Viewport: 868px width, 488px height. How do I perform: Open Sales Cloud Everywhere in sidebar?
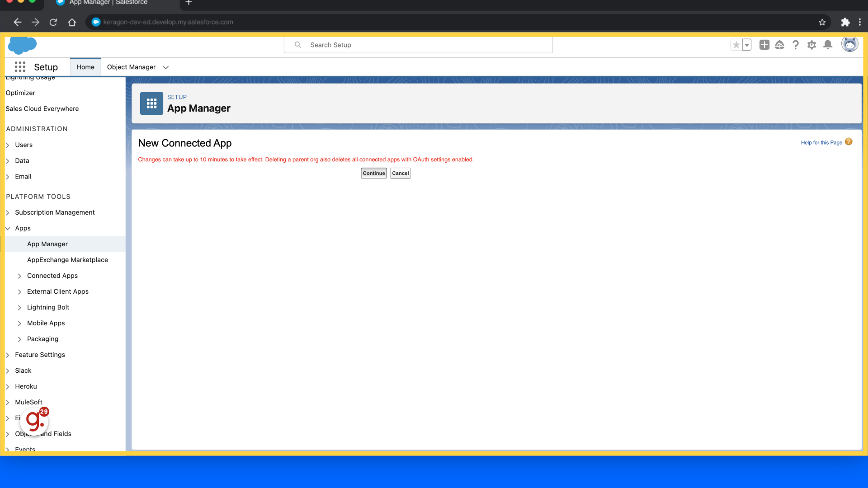[x=42, y=108]
